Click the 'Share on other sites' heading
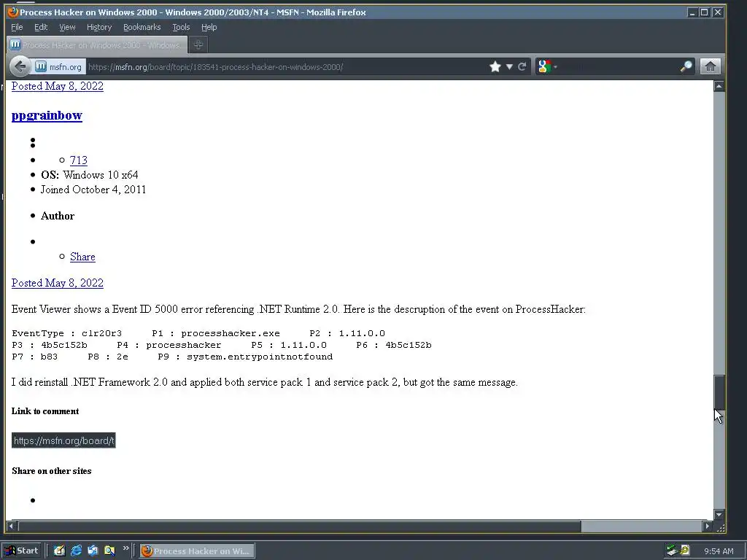 52,471
